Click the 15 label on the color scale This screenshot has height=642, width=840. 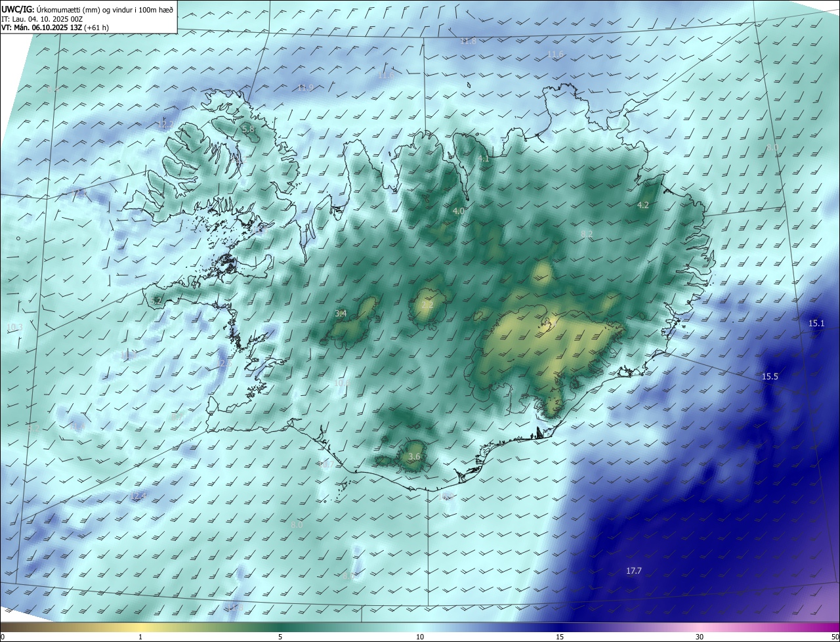560,637
